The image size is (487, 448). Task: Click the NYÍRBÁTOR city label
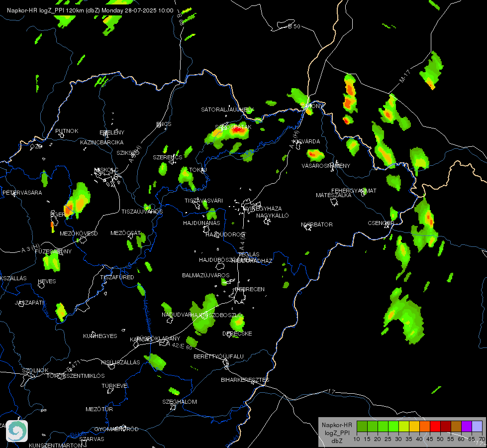pos(317,224)
